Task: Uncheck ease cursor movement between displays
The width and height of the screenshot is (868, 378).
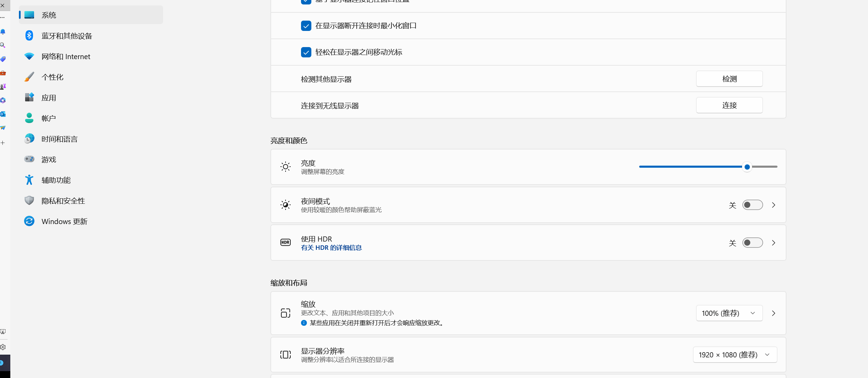Action: tap(306, 52)
